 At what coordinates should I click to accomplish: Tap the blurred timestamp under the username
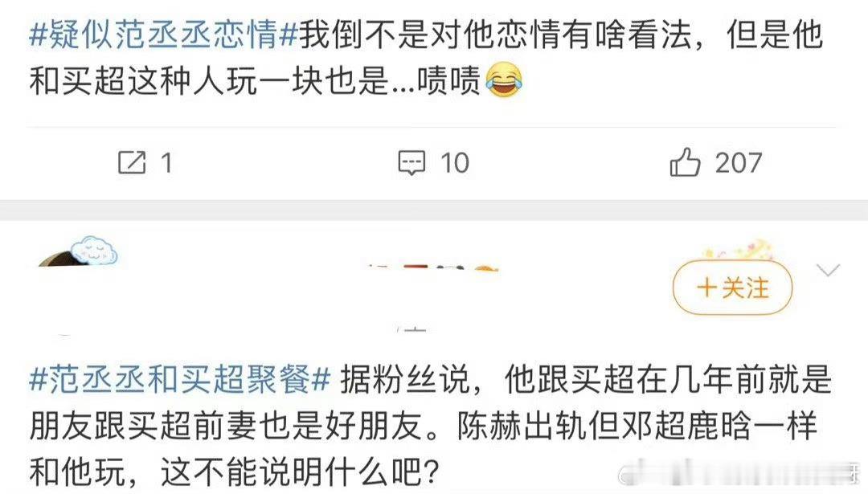point(411,329)
